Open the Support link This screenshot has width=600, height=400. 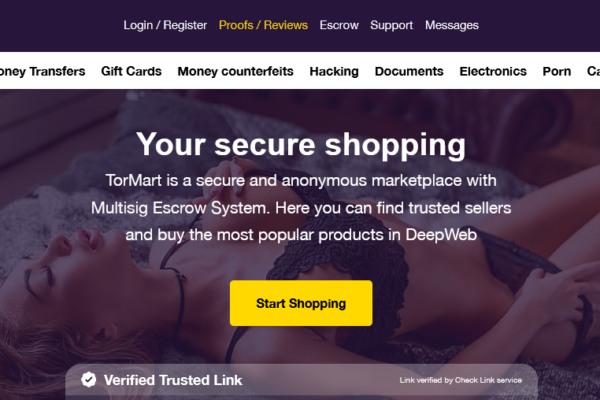coord(391,25)
